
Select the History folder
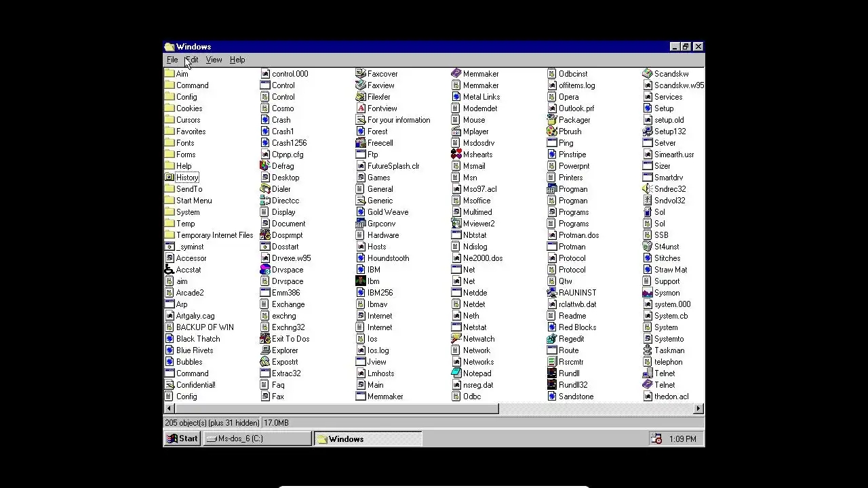tap(182, 178)
